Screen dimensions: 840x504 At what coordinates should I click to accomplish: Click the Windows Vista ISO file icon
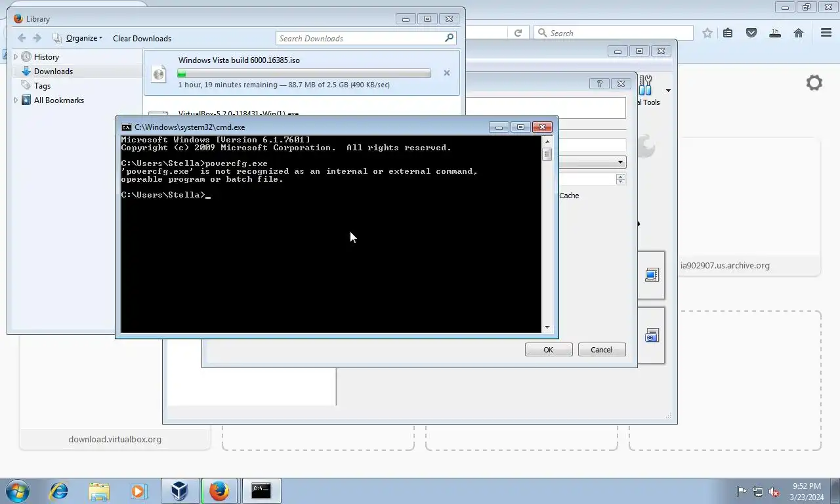[158, 73]
